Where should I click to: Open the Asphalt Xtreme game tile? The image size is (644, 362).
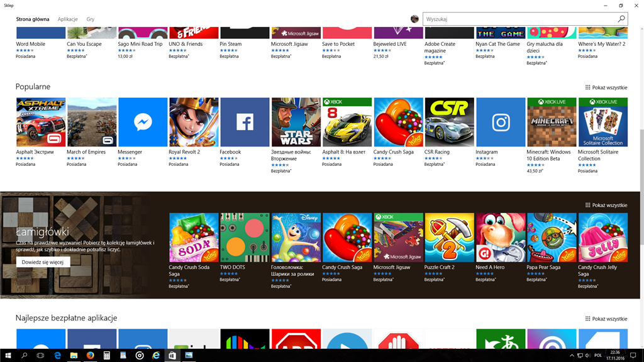click(41, 122)
